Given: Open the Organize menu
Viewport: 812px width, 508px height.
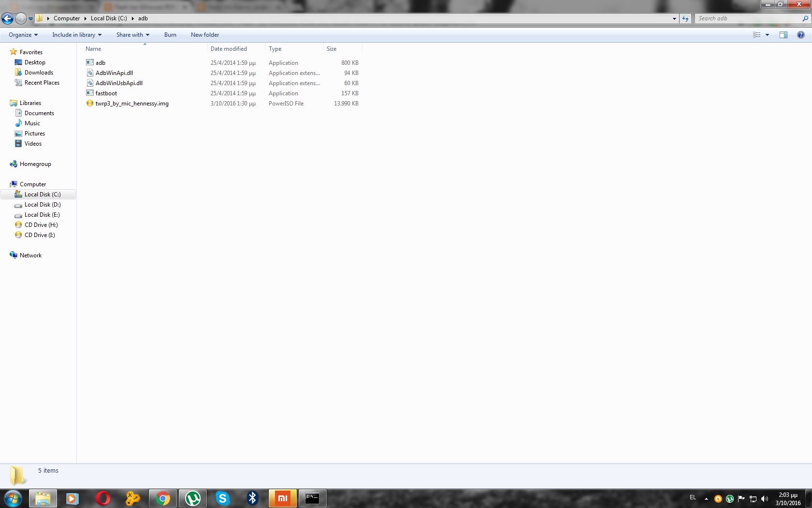Looking at the screenshot, I should pyautogui.click(x=23, y=35).
